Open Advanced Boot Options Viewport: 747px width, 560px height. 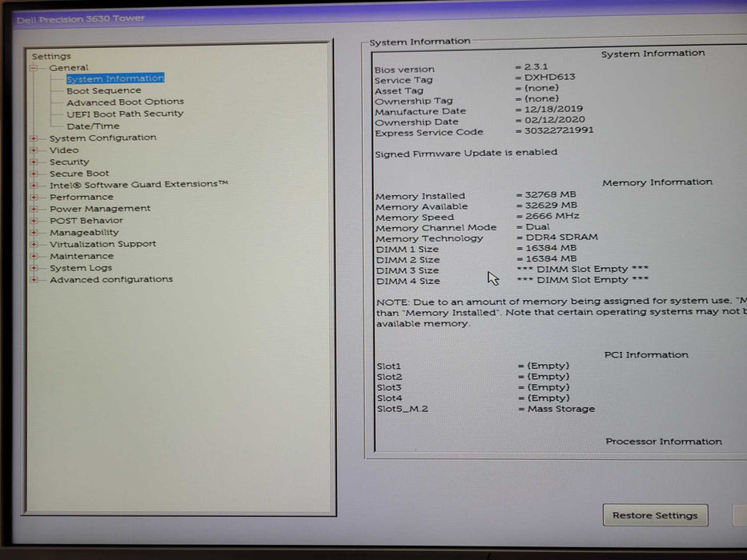pyautogui.click(x=125, y=102)
